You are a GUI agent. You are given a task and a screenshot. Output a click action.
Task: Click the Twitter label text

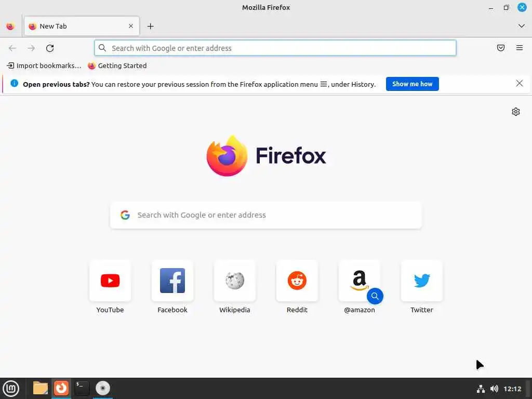pyautogui.click(x=422, y=310)
